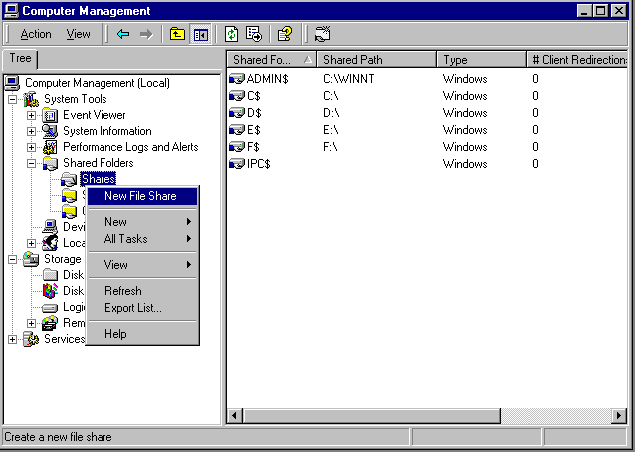Choose Refresh from the context menu
This screenshot has height=452, width=637.
(143, 291)
